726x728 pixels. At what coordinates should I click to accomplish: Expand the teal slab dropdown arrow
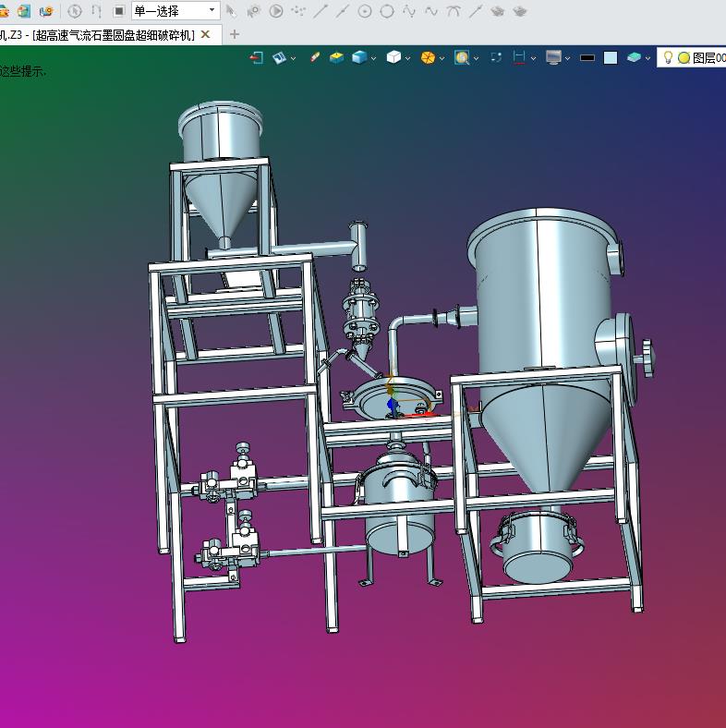[647, 58]
